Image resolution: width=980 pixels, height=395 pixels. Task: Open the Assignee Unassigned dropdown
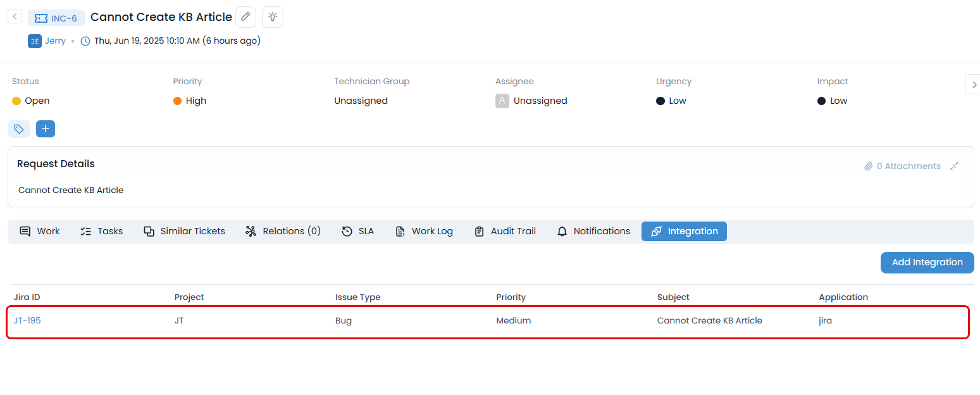point(540,101)
